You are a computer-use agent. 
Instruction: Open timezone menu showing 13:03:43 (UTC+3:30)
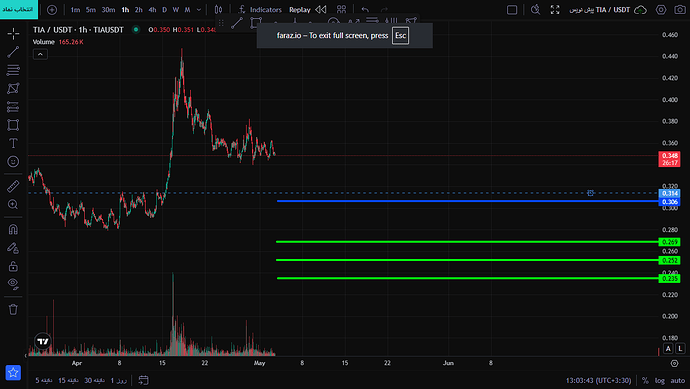tap(598, 381)
